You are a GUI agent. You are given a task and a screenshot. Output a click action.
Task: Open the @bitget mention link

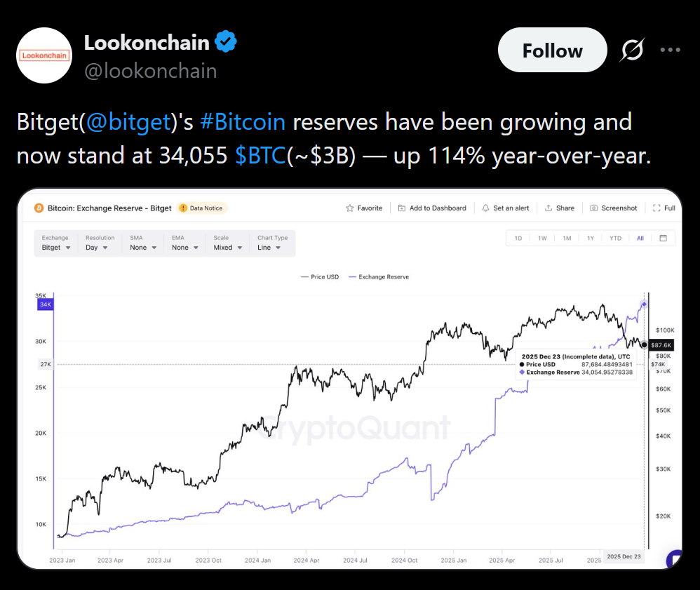coord(129,122)
